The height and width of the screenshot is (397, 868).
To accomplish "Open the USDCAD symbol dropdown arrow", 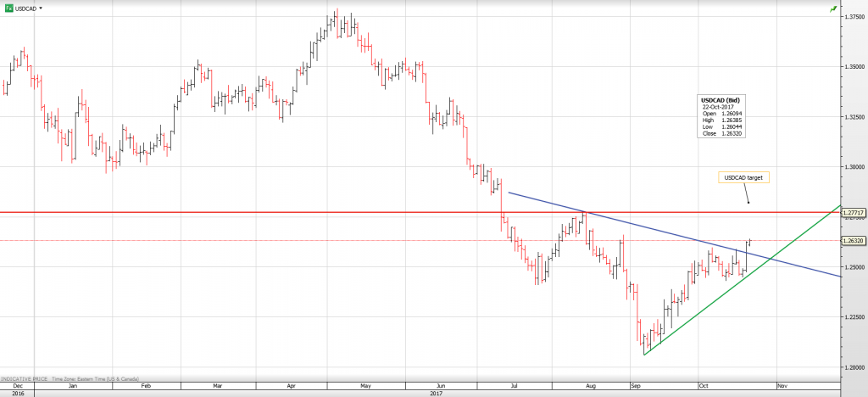I will (x=42, y=8).
